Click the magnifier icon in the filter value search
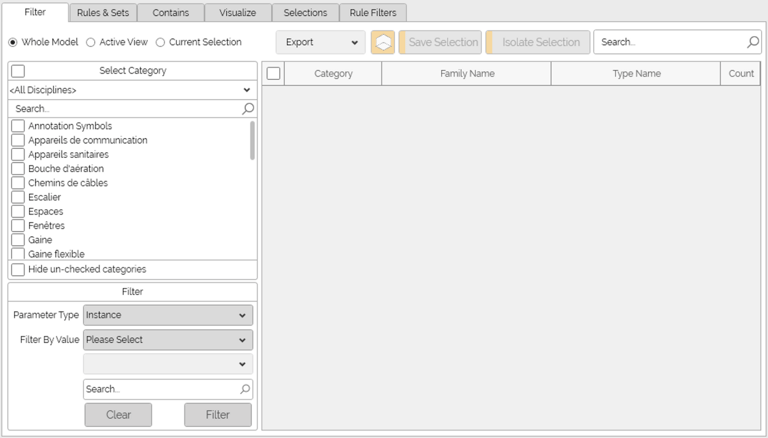 click(x=245, y=389)
